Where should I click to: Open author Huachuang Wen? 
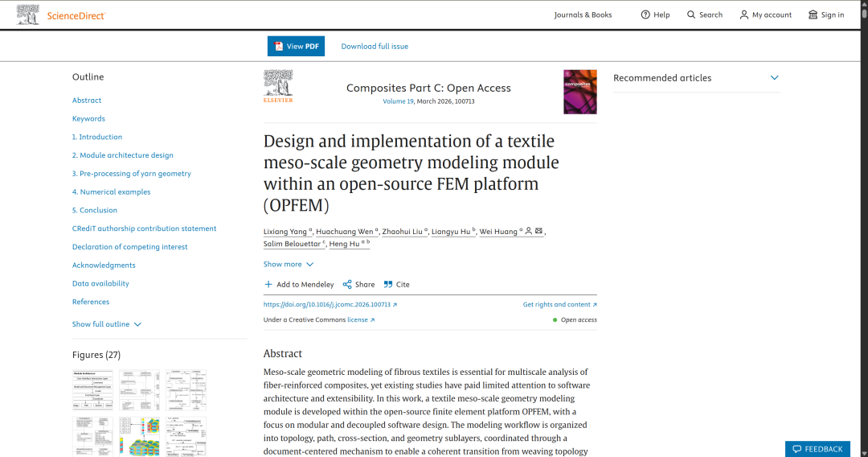(x=347, y=232)
